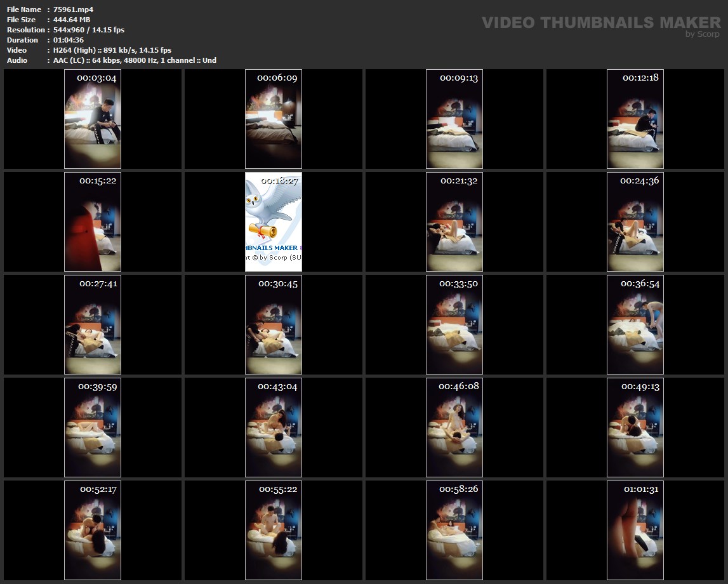The height and width of the screenshot is (584, 728).
Task: Open the frame stamped 00:09:13
Action: click(454, 119)
